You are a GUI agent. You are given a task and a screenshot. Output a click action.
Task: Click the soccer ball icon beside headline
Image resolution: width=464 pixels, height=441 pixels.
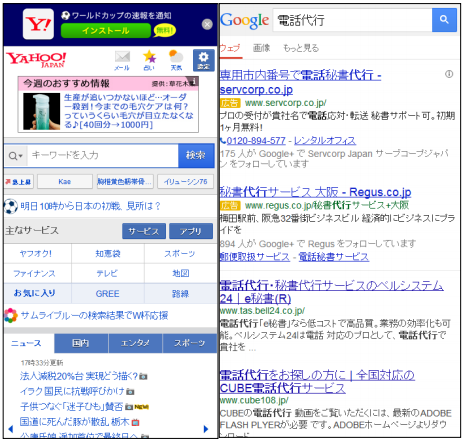point(11,207)
